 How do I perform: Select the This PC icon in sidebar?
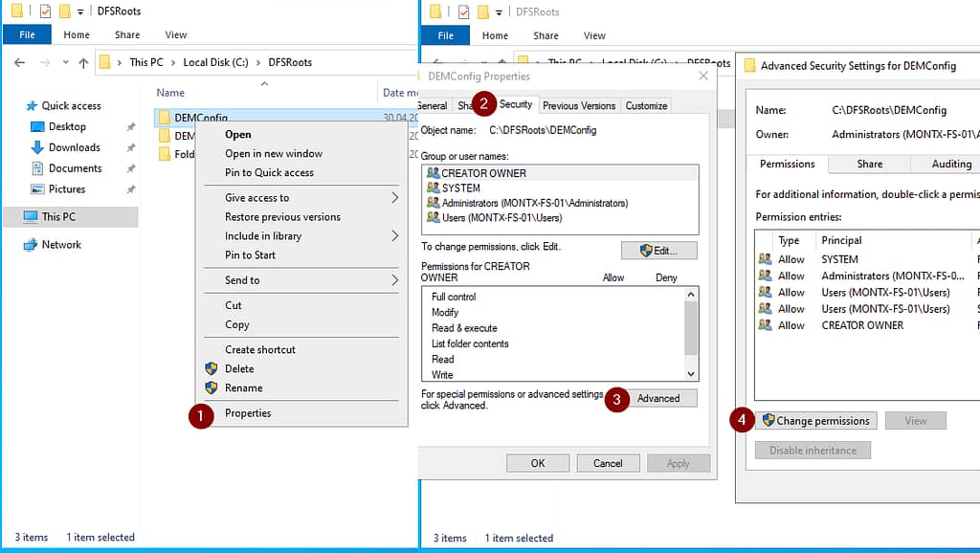click(x=31, y=217)
